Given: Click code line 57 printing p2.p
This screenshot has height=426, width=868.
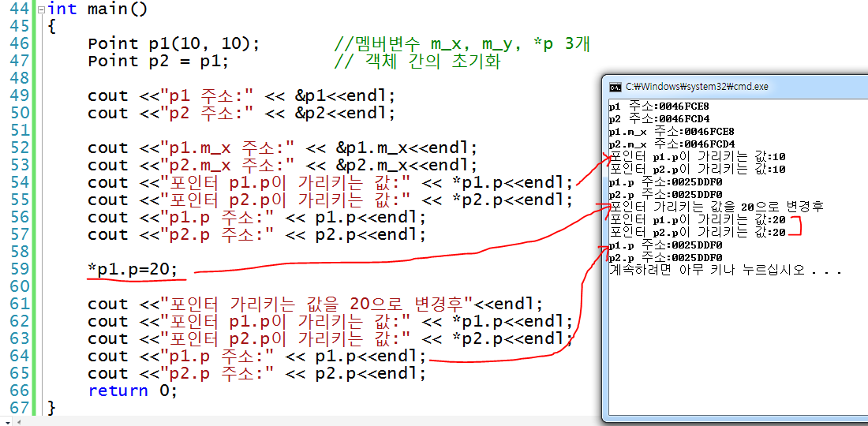Looking at the screenshot, I should coord(257,234).
